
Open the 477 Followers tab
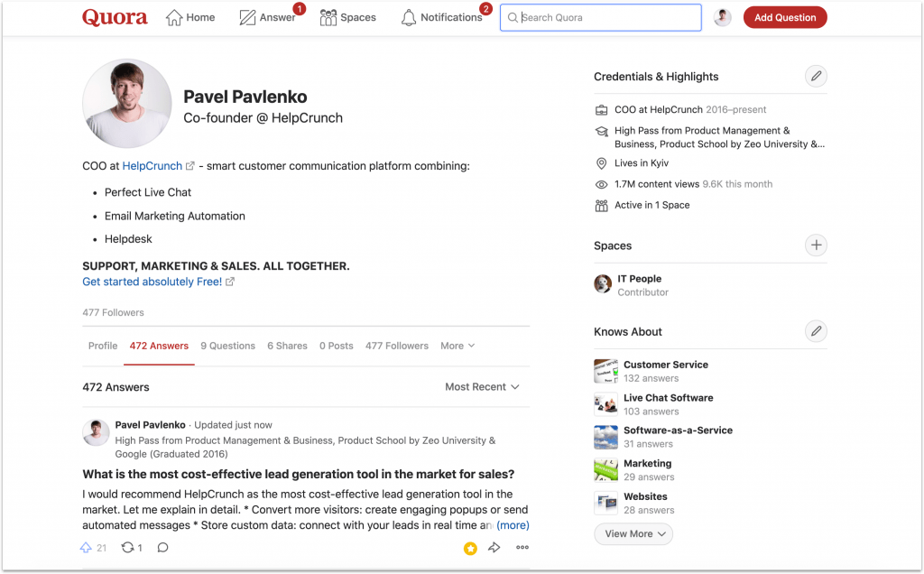pyautogui.click(x=397, y=346)
